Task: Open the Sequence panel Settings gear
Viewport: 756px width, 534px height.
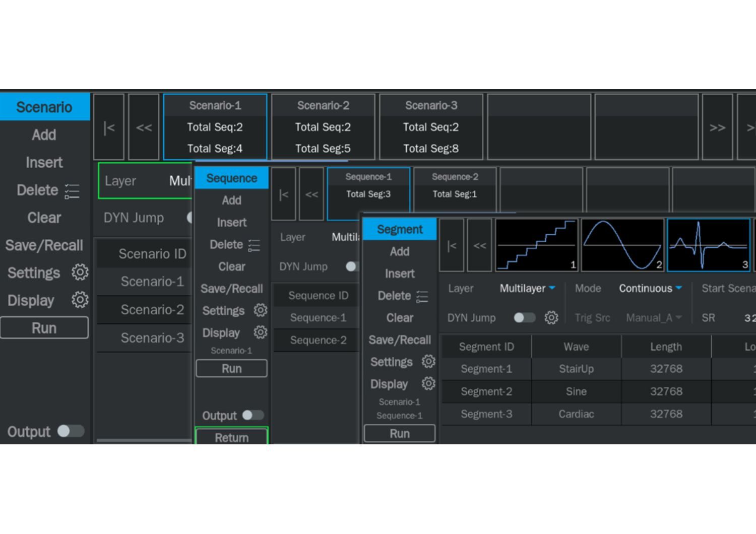Action: click(261, 310)
